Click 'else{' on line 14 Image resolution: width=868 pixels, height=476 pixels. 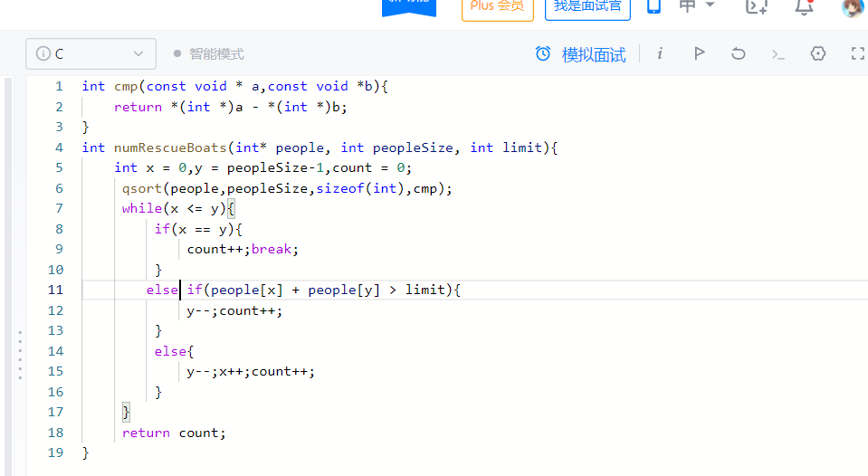(174, 351)
